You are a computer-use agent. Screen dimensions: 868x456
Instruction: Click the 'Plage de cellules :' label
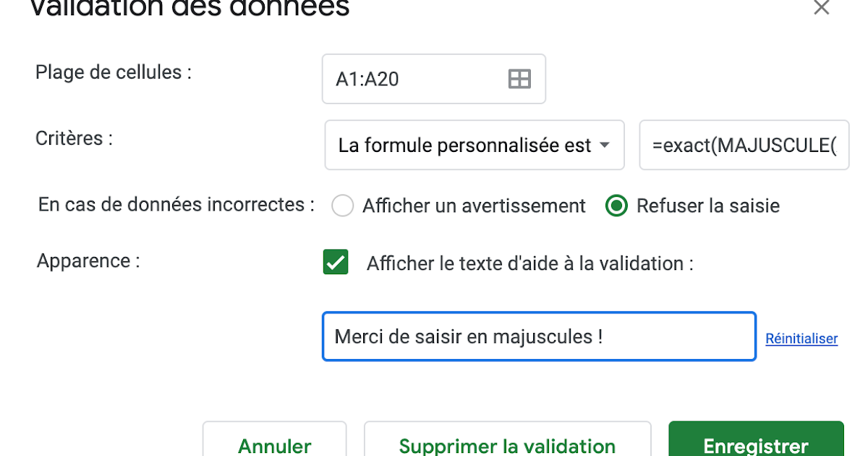tap(114, 72)
